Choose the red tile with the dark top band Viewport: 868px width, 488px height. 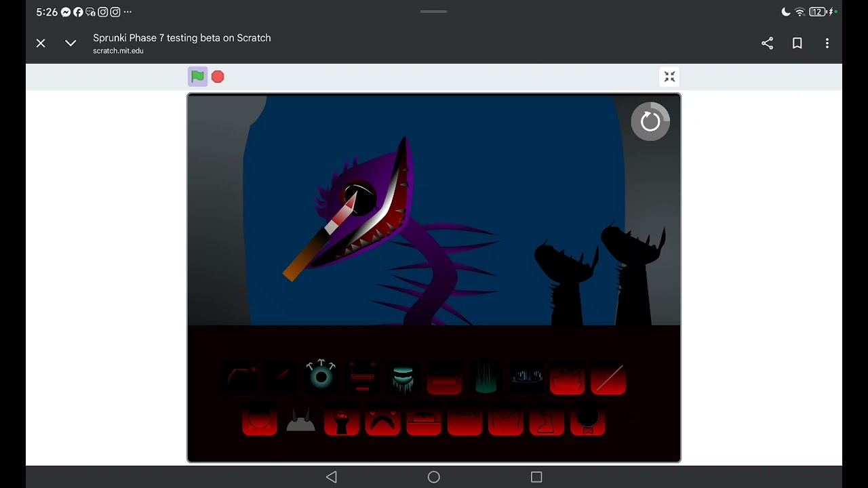(x=444, y=378)
